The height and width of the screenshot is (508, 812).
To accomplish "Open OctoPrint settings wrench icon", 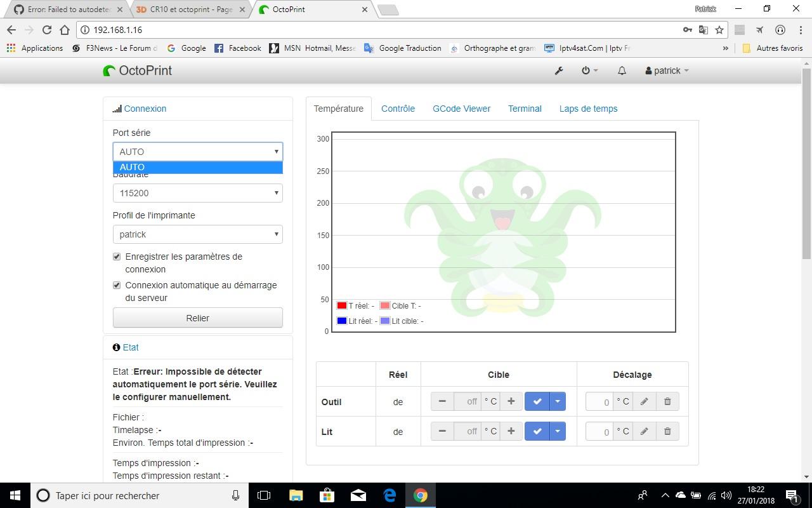I will (559, 70).
